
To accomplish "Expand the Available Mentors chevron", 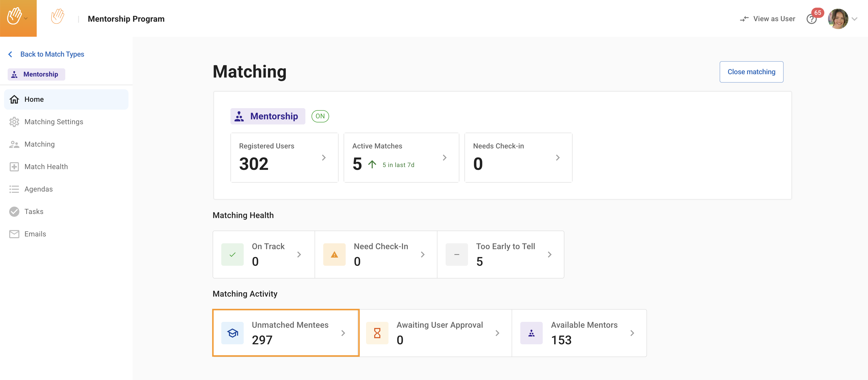I will (x=632, y=333).
